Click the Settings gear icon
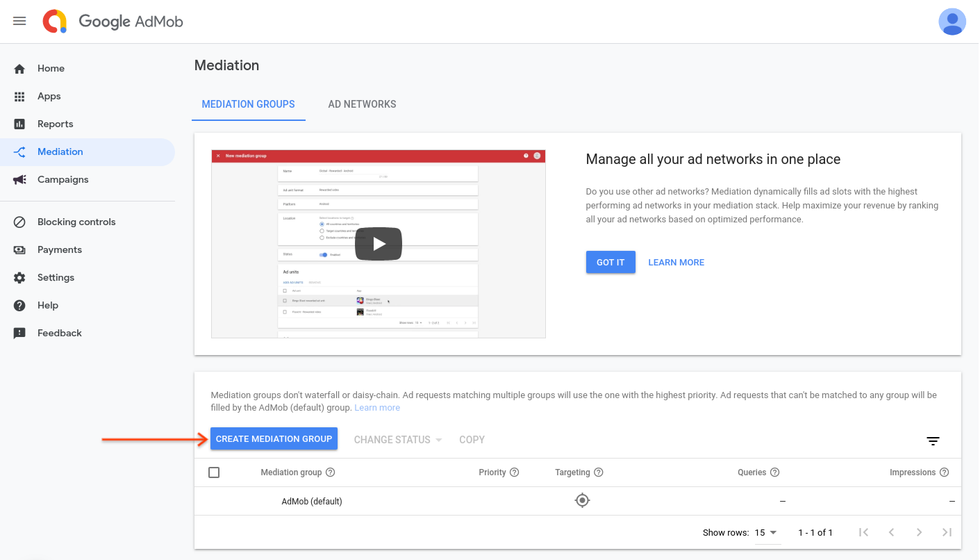 pyautogui.click(x=19, y=278)
